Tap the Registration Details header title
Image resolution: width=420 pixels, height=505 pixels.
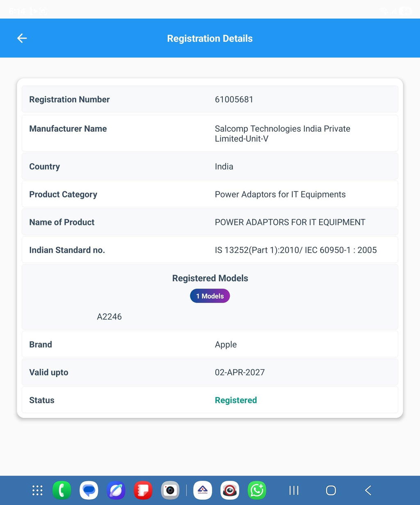(210, 39)
